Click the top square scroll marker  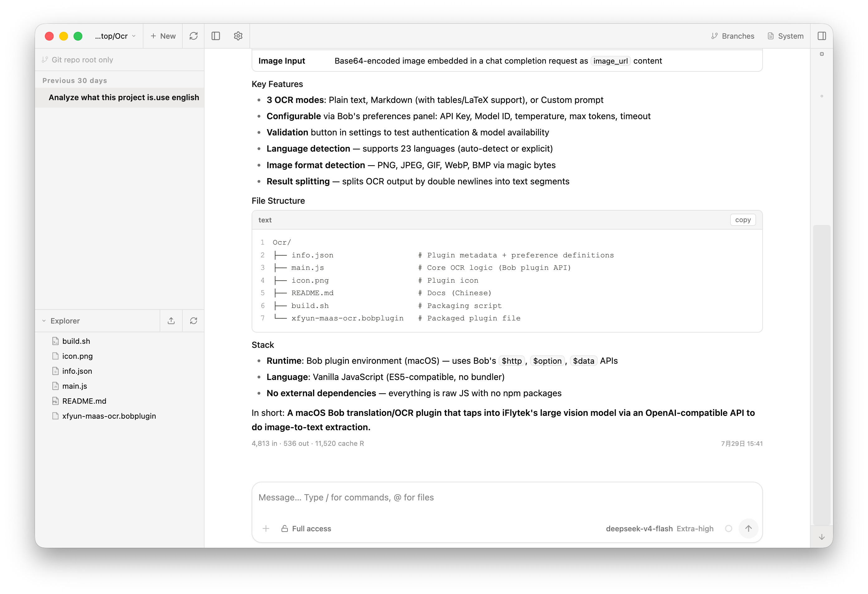(x=822, y=54)
